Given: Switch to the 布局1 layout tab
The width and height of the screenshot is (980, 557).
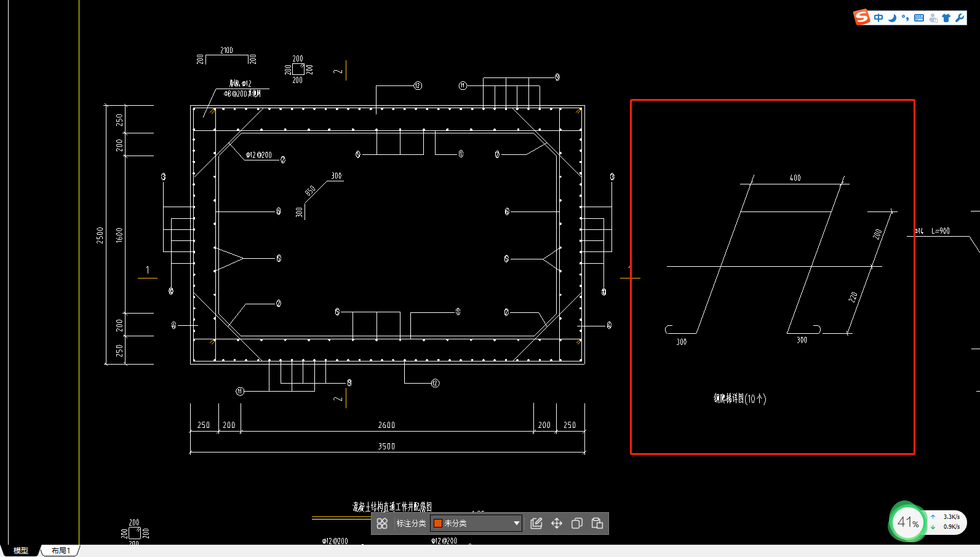Looking at the screenshot, I should click(x=61, y=550).
